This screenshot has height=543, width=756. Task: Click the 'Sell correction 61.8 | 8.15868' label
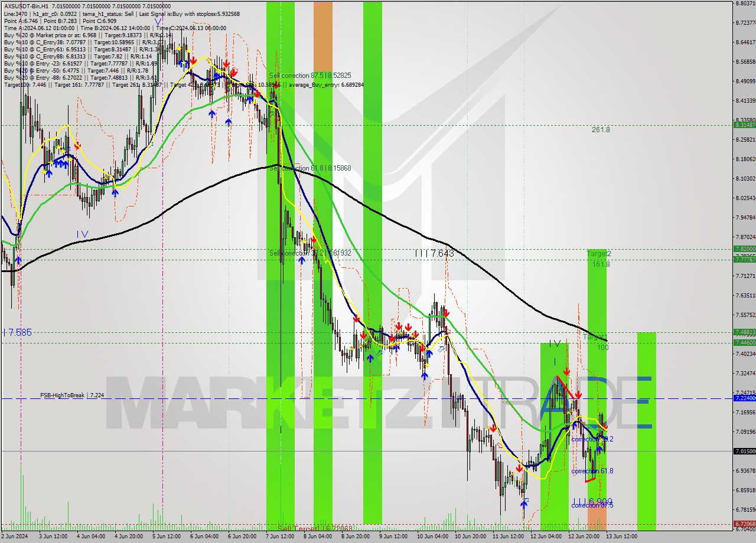pyautogui.click(x=310, y=168)
